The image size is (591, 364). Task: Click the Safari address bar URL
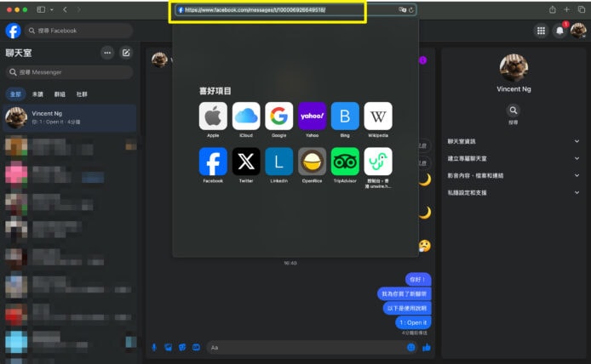pos(255,10)
